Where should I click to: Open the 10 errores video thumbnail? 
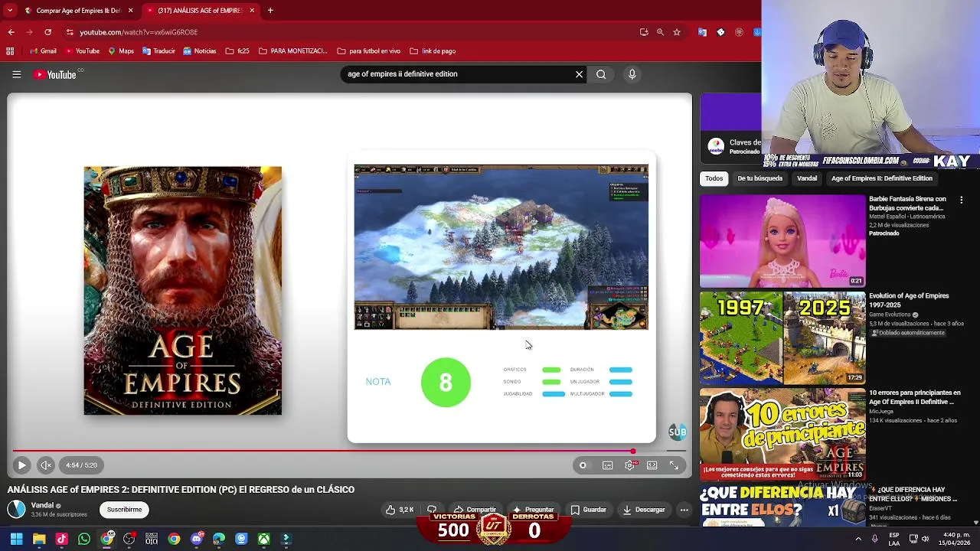pos(782,434)
